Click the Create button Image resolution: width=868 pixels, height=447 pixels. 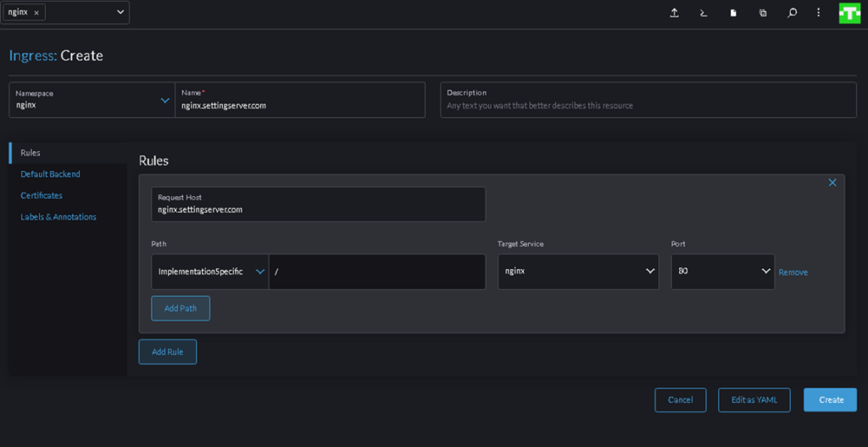(x=831, y=400)
